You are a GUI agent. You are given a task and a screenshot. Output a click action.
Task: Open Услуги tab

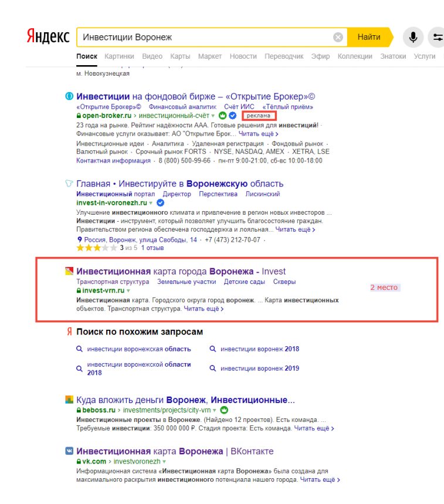pyautogui.click(x=425, y=56)
